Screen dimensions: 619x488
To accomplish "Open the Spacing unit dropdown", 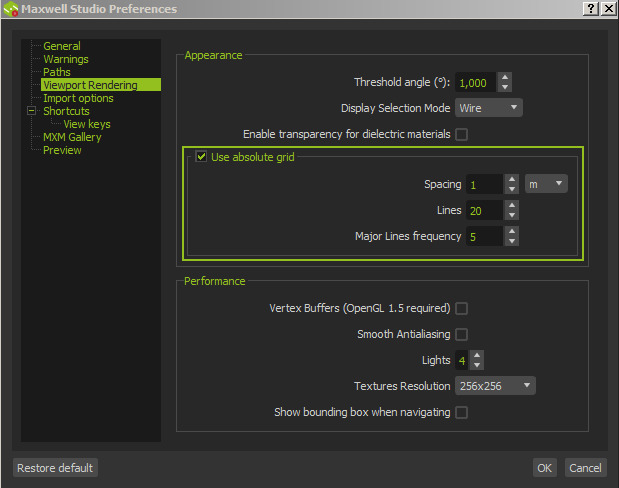I will coord(546,184).
